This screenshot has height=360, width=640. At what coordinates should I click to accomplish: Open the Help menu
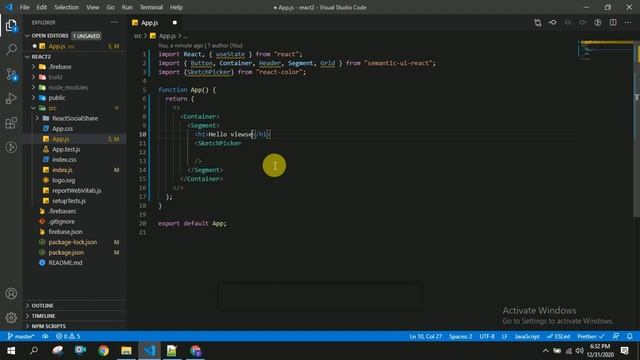coord(176,7)
